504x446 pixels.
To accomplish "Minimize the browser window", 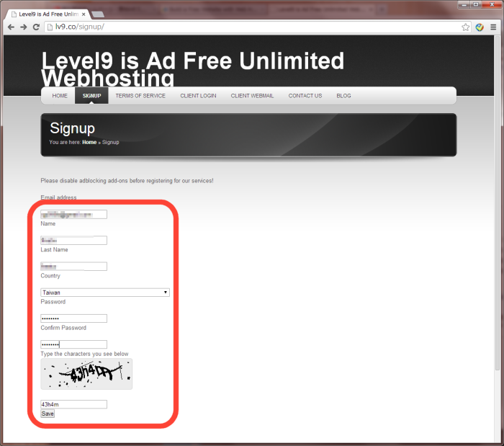I will (464, 4).
